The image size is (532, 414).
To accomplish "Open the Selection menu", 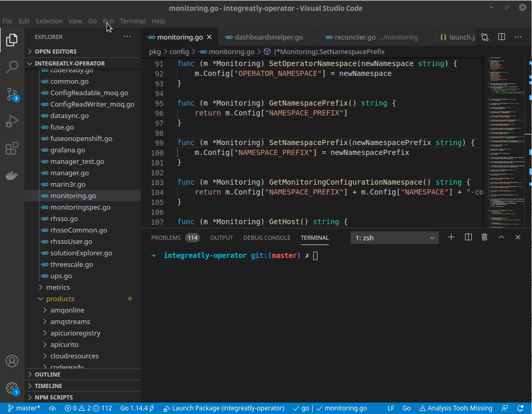I will [49, 21].
